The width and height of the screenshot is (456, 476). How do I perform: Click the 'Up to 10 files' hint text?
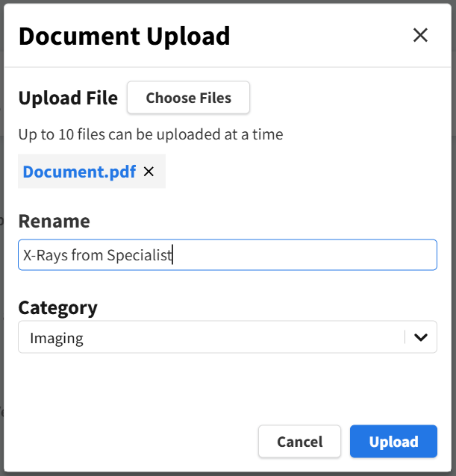pos(151,135)
